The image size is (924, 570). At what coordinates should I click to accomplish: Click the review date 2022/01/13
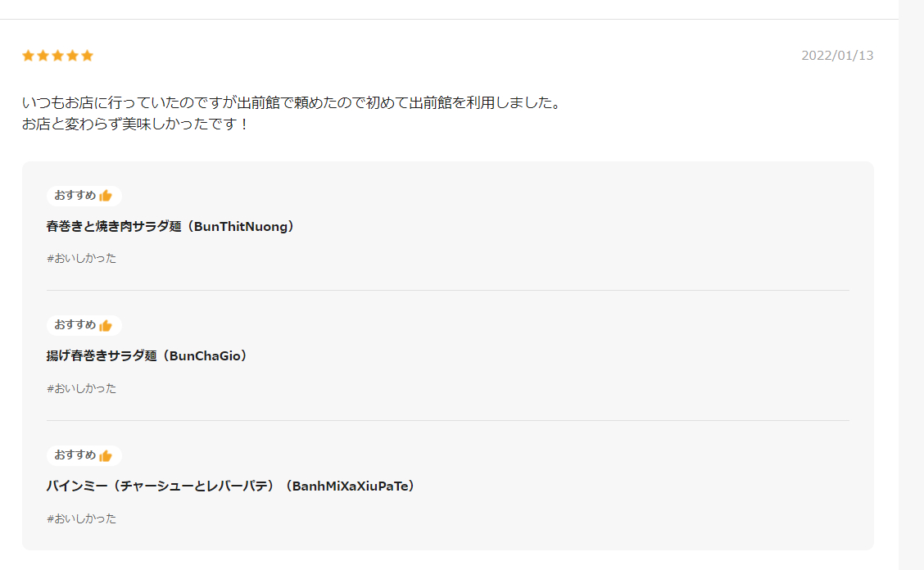click(x=837, y=56)
